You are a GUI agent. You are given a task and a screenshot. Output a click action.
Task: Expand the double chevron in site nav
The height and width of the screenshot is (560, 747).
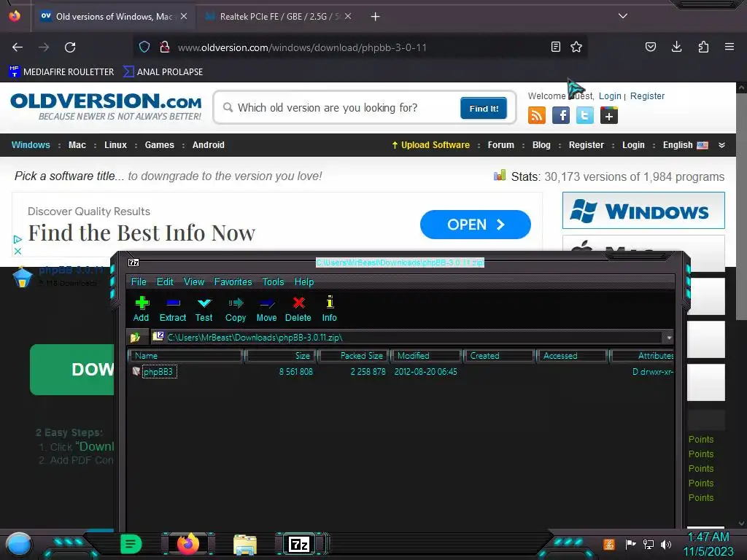pos(721,145)
